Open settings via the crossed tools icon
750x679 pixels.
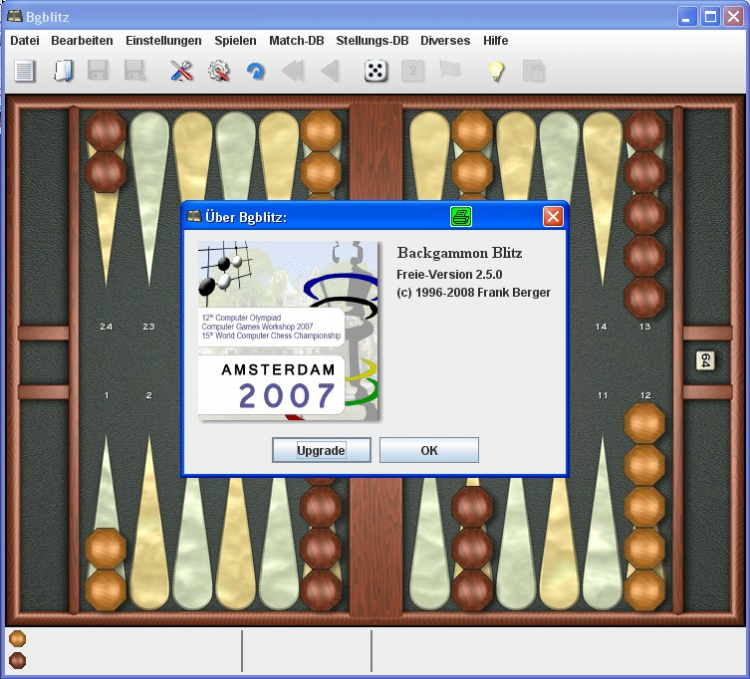coord(181,71)
